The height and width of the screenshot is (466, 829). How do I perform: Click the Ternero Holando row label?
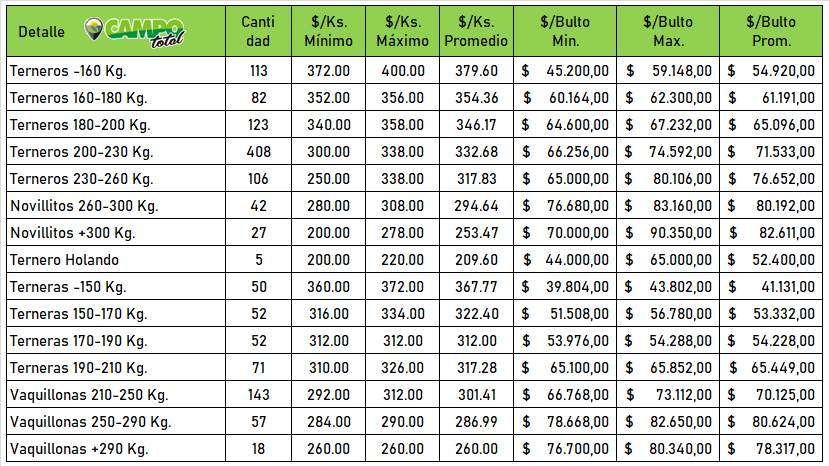click(64, 260)
